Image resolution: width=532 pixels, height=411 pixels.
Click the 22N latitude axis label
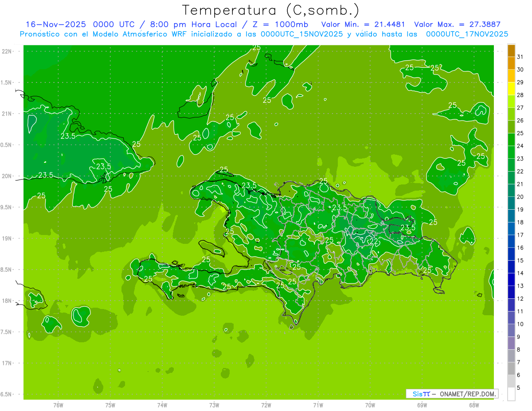(7, 51)
